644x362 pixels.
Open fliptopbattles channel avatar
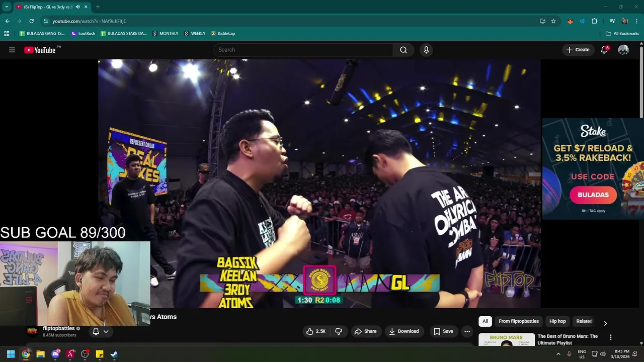click(32, 331)
